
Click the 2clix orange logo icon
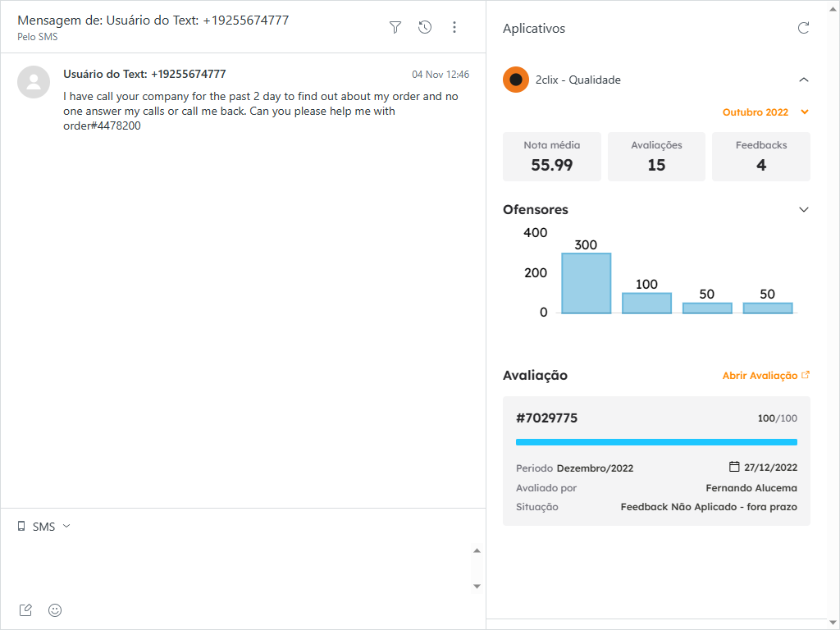pyautogui.click(x=516, y=80)
